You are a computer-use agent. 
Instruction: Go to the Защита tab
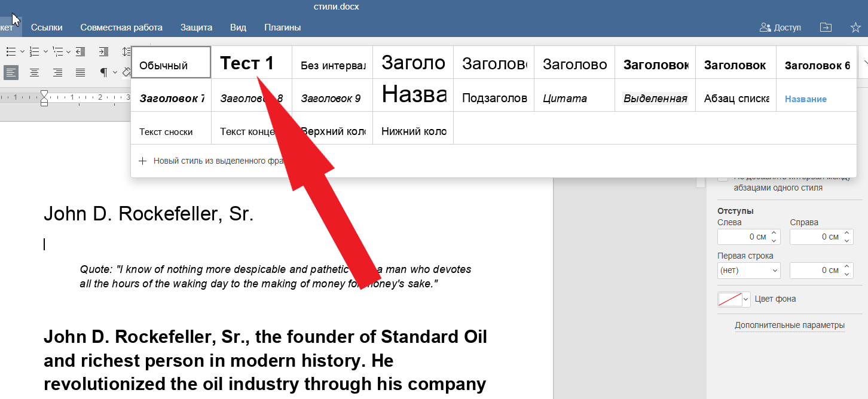click(196, 27)
